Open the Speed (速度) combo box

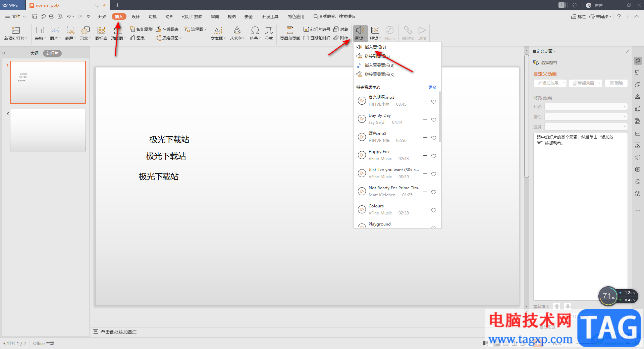click(586, 127)
